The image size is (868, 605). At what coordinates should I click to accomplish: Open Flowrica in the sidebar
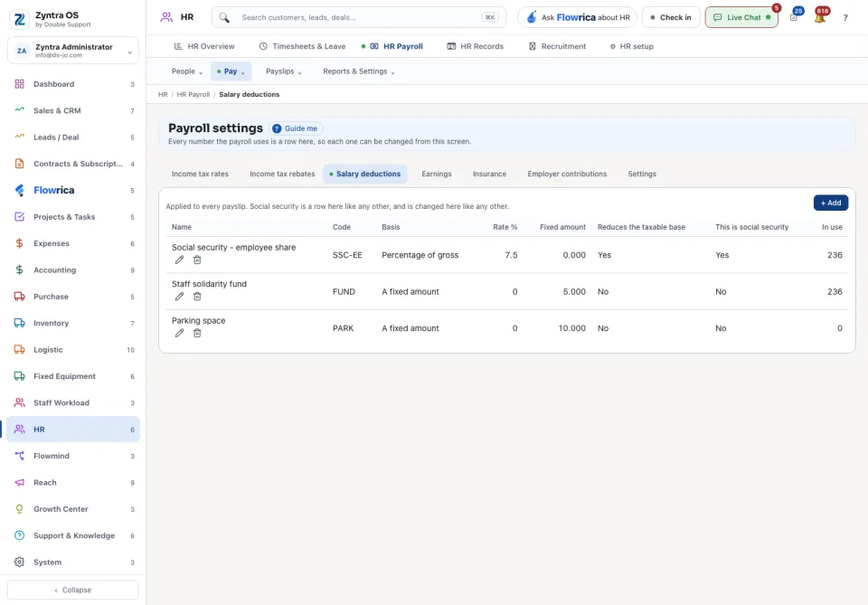[x=73, y=191]
